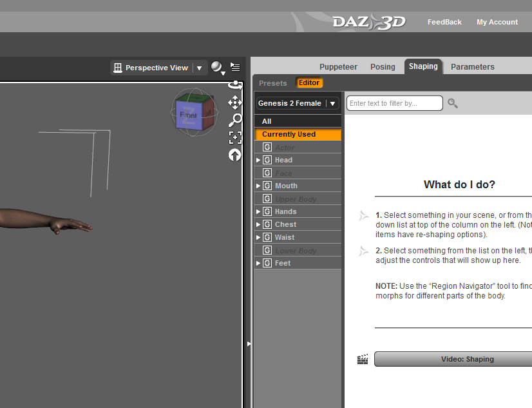Image resolution: width=532 pixels, height=408 pixels.
Task: Click the G icon of the Actor row
Action: coord(267,147)
